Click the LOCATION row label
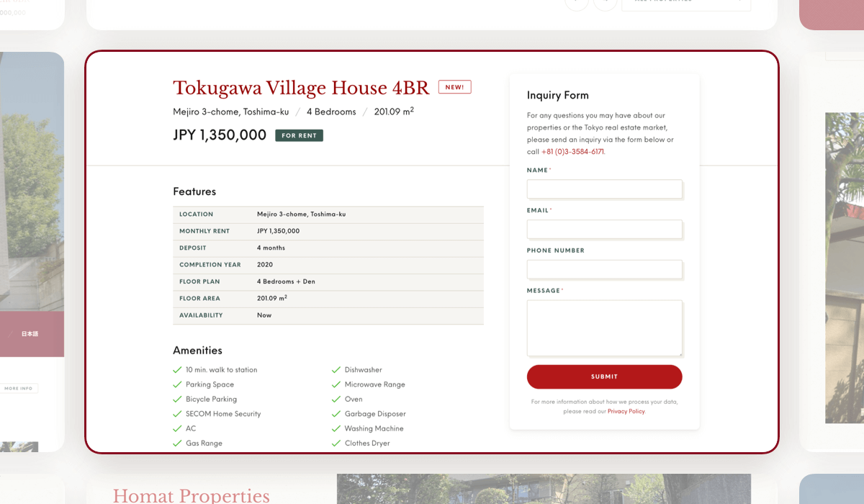 coord(196,214)
